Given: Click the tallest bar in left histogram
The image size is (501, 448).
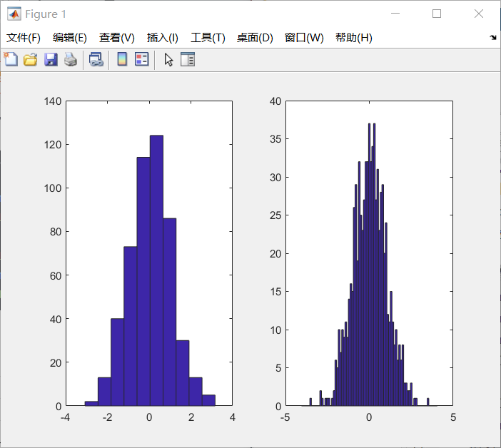Looking at the screenshot, I should tap(156, 270).
